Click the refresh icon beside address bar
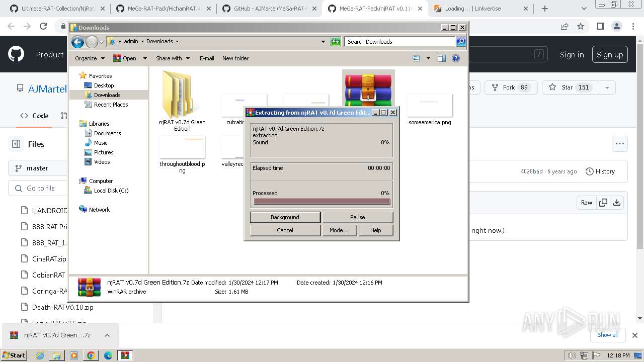 336,42
